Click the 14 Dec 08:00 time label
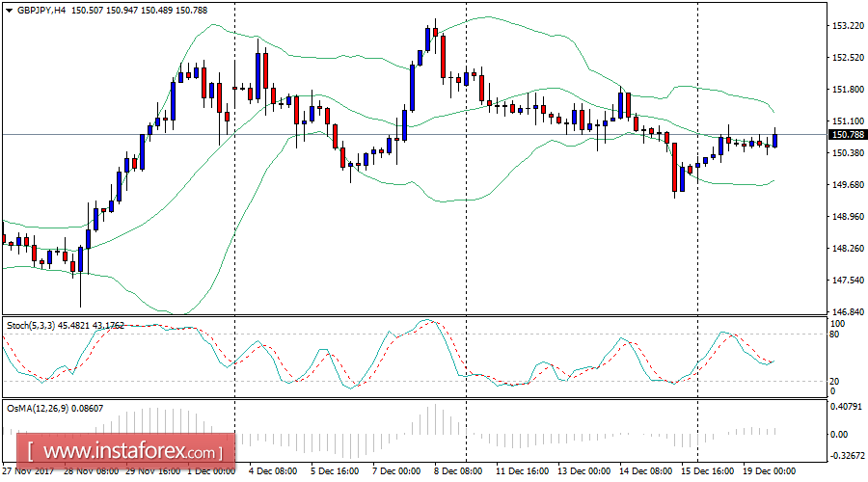The width and height of the screenshot is (868, 482). [x=645, y=471]
